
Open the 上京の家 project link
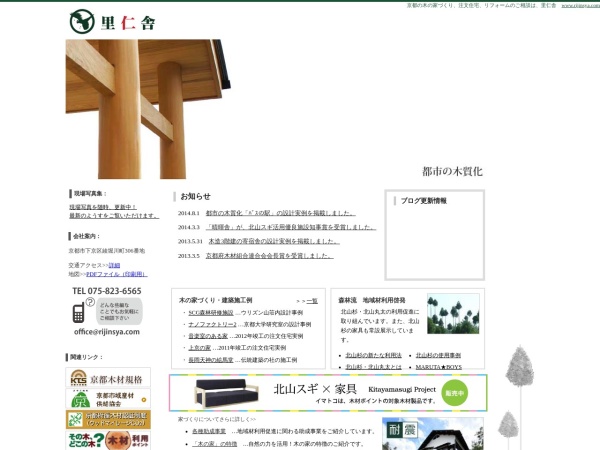[x=199, y=348]
